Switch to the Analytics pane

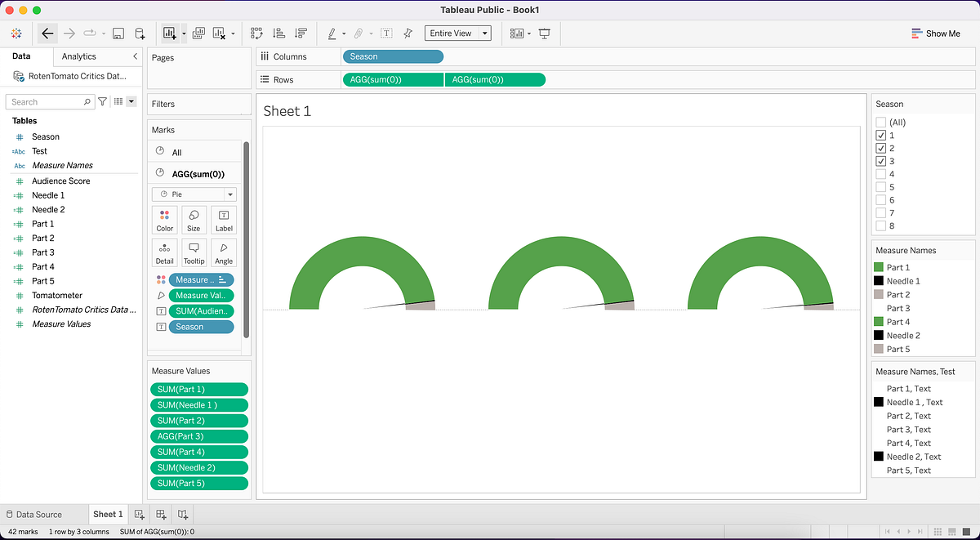[x=80, y=56]
